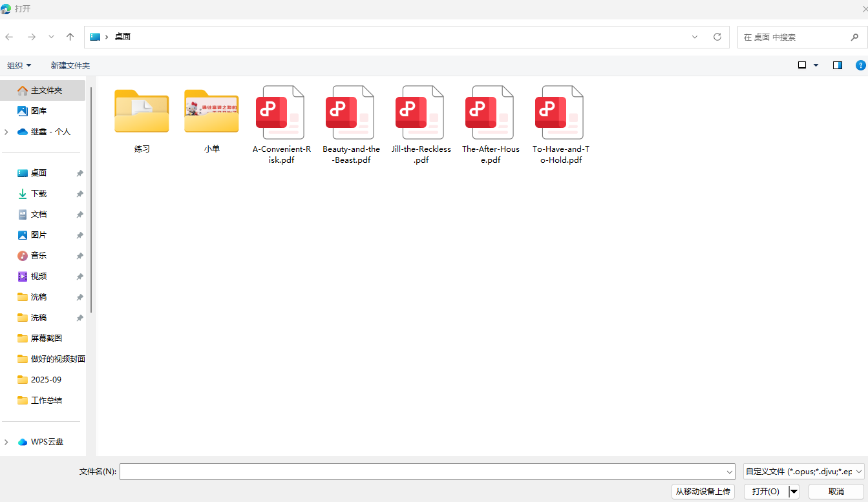
Task: Click the 打开(O) button
Action: 766,492
